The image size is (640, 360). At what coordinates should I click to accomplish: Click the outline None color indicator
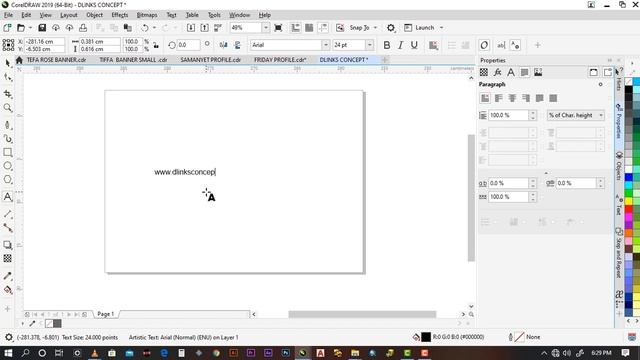tap(519, 337)
